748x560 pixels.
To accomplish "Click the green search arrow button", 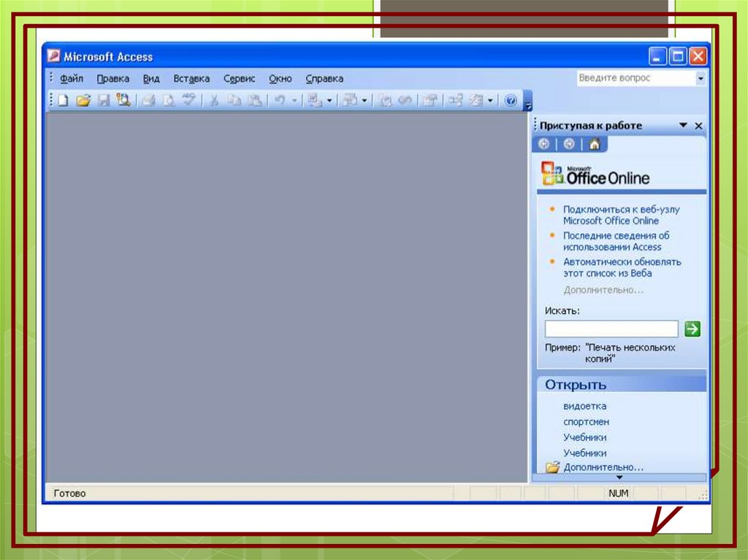I will pos(692,329).
